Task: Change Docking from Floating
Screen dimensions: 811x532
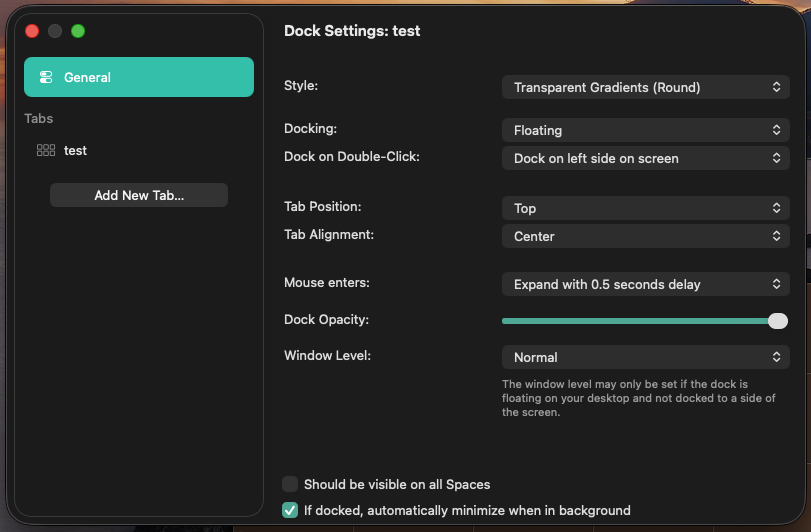Action: [645, 131]
